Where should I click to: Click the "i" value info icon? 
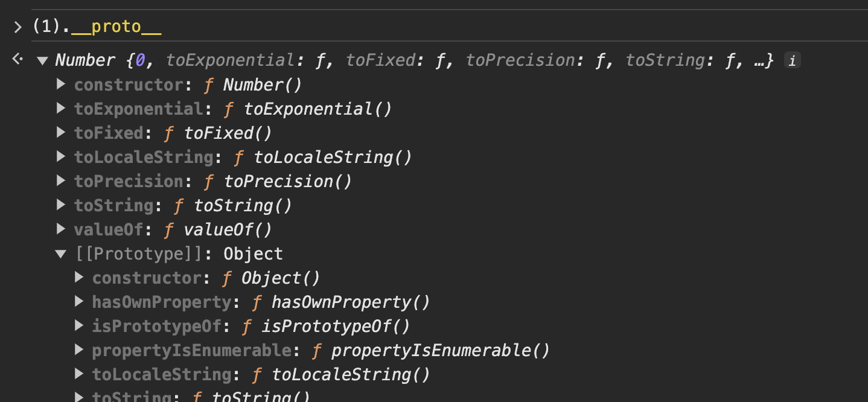point(791,60)
